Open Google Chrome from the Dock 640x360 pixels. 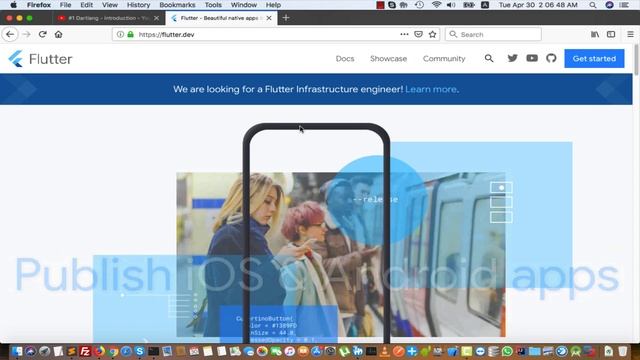[x=113, y=351]
